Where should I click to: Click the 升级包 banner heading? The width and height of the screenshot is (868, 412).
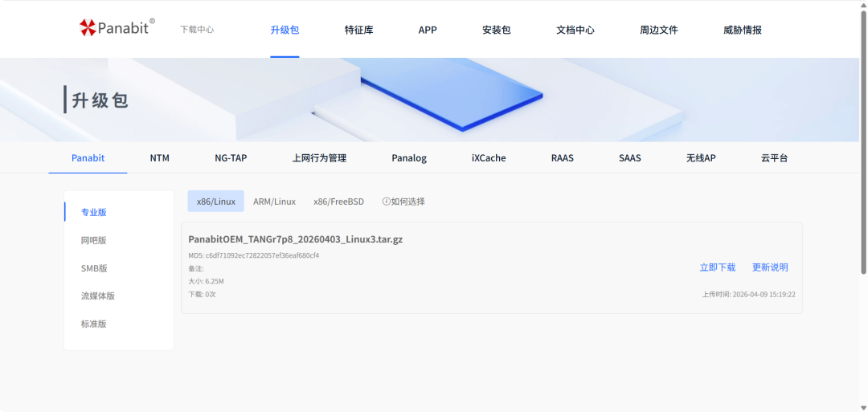tap(100, 100)
